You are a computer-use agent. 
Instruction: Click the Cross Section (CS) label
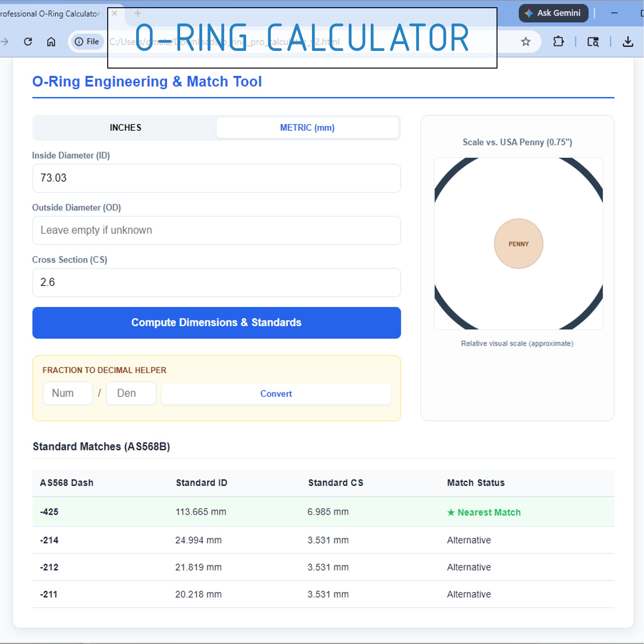(x=70, y=260)
